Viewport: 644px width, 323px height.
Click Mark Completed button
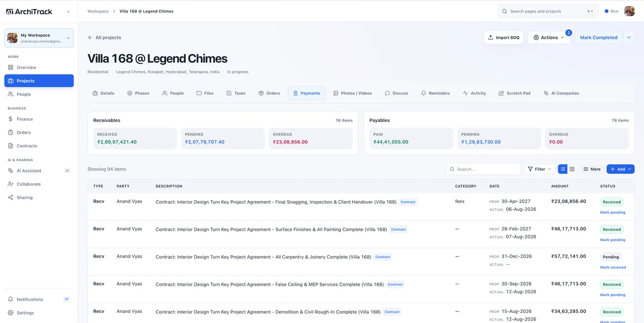tap(599, 38)
